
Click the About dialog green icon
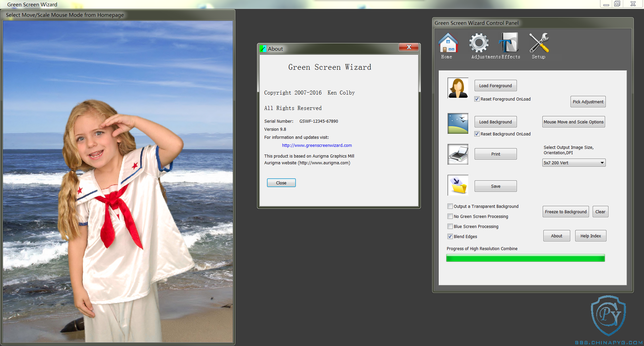click(x=263, y=49)
